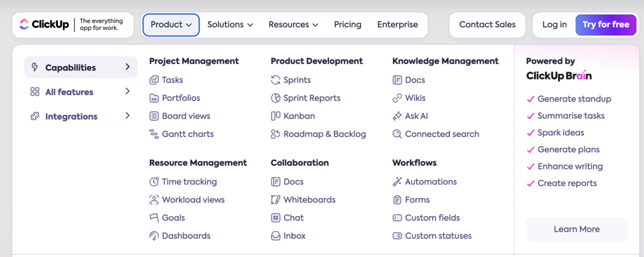644x257 pixels.
Task: Open the Resources dropdown menu
Action: point(293,25)
